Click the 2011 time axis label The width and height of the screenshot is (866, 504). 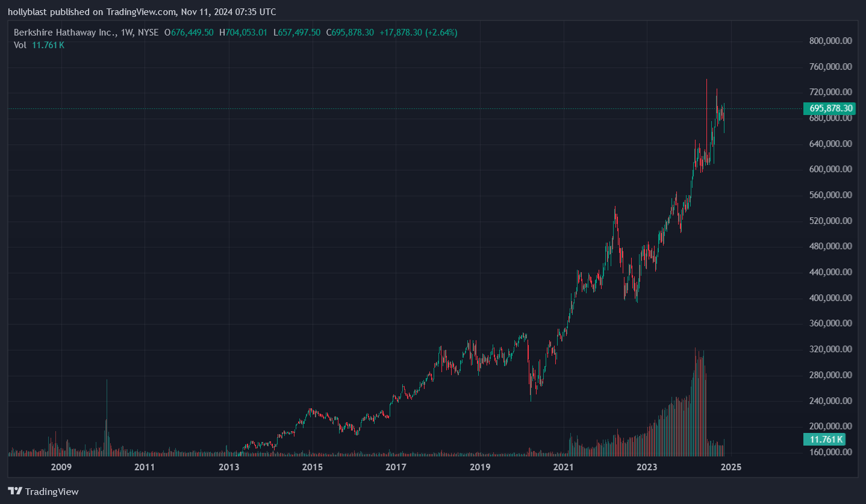[x=145, y=467]
